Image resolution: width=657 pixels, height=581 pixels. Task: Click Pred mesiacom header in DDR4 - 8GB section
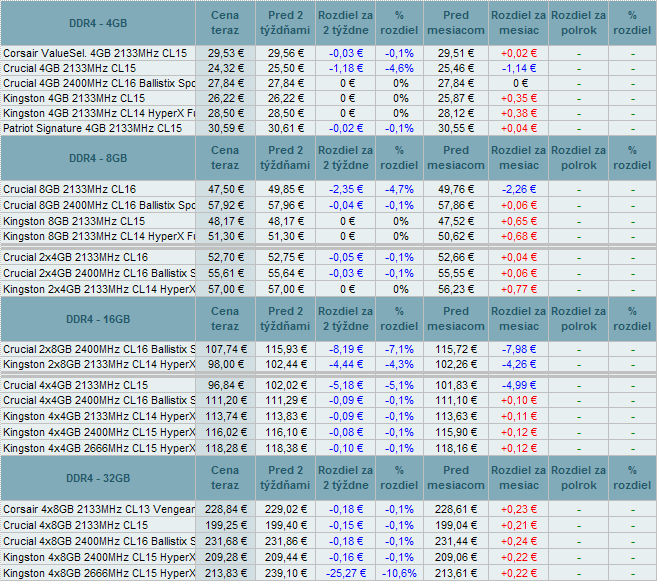(x=456, y=158)
